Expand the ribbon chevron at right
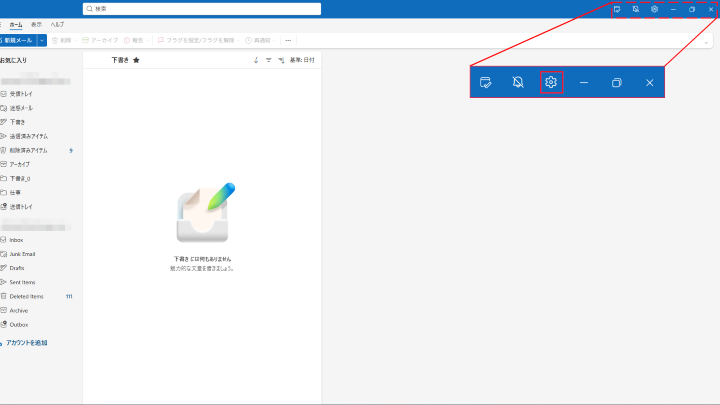The width and height of the screenshot is (720, 405). click(x=707, y=42)
